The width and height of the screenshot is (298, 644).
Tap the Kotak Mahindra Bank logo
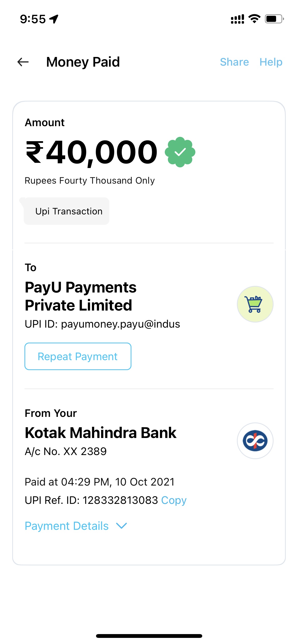(255, 441)
